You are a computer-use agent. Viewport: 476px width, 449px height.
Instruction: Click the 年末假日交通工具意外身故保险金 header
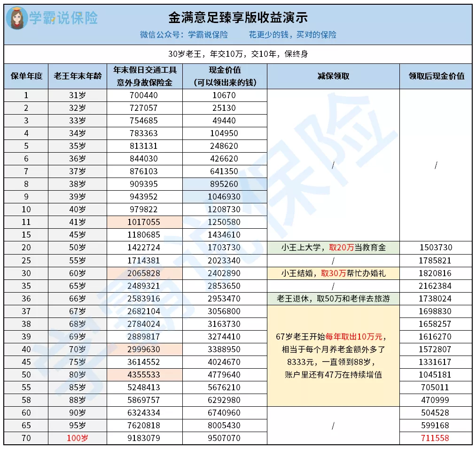(145, 76)
